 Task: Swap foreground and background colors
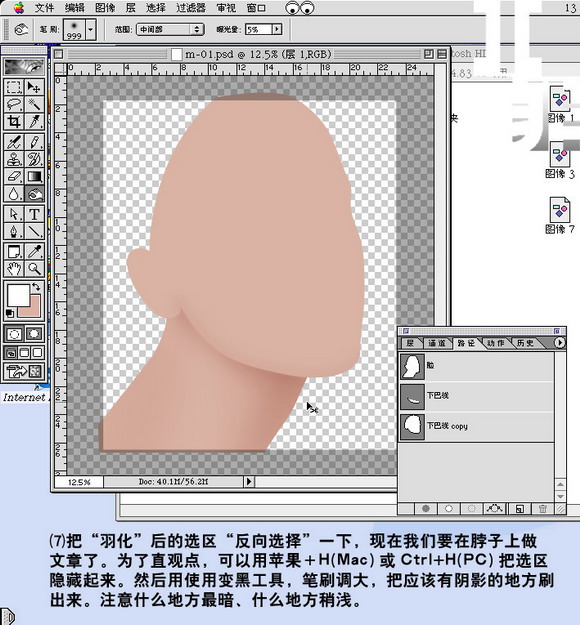(x=36, y=287)
